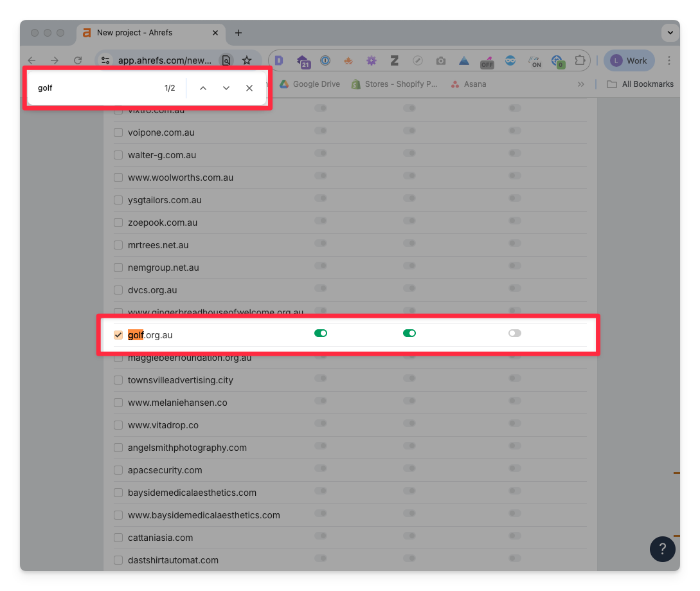Open the tab search dropdown arrow
The width and height of the screenshot is (700, 591).
(x=670, y=32)
